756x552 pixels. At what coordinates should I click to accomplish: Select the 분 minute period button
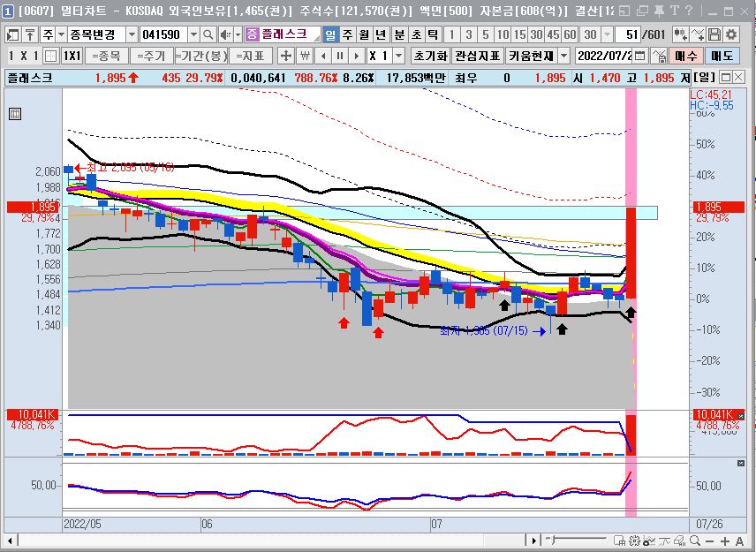[x=399, y=34]
